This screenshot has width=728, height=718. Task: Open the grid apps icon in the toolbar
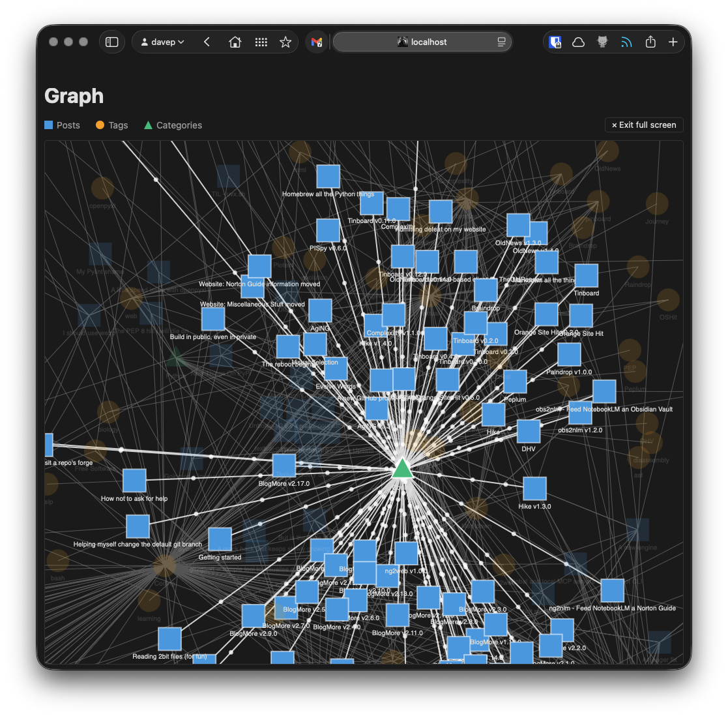click(x=261, y=42)
